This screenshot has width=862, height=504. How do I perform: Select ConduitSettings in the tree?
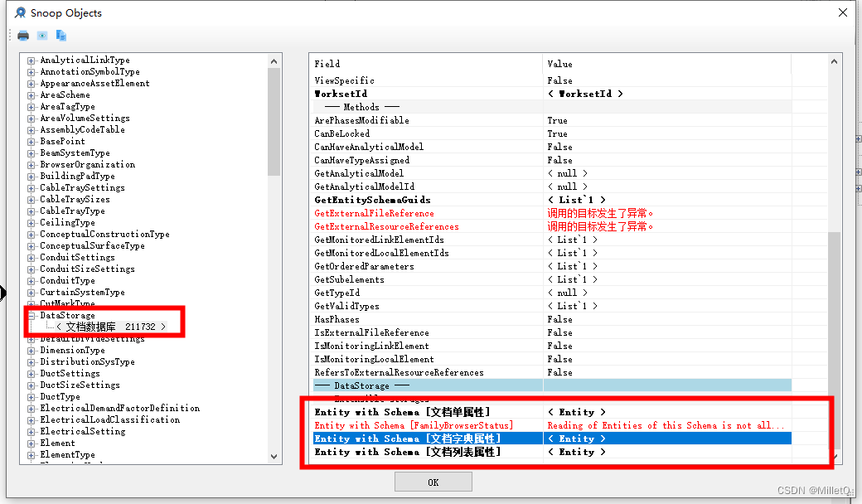[78, 257]
